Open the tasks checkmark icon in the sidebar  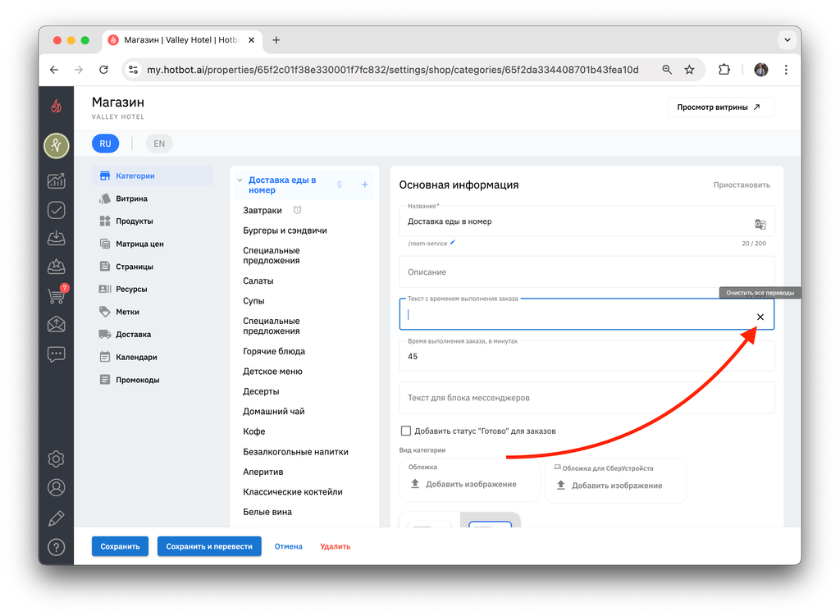pyautogui.click(x=57, y=210)
